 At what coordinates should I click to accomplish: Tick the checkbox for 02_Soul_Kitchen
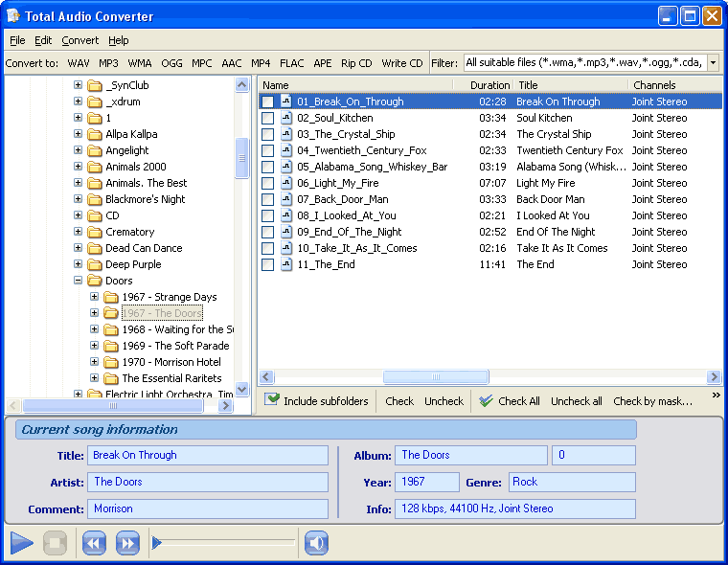tap(268, 118)
